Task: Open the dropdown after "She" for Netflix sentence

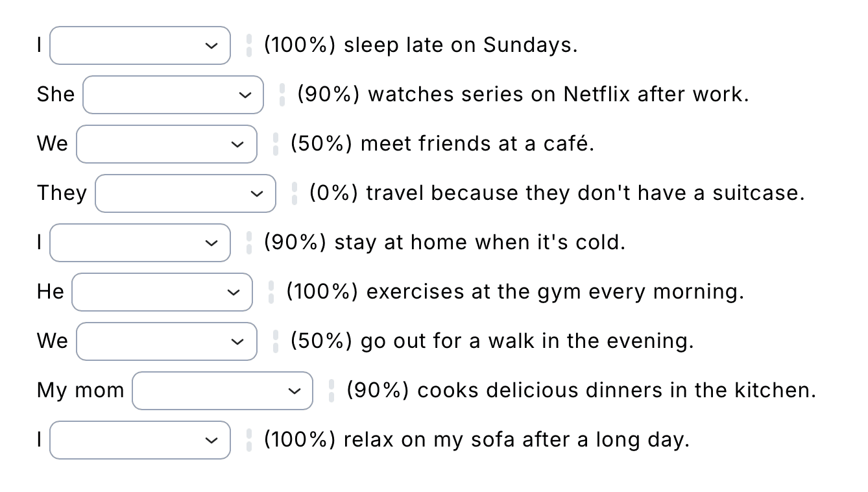Action: click(x=173, y=95)
